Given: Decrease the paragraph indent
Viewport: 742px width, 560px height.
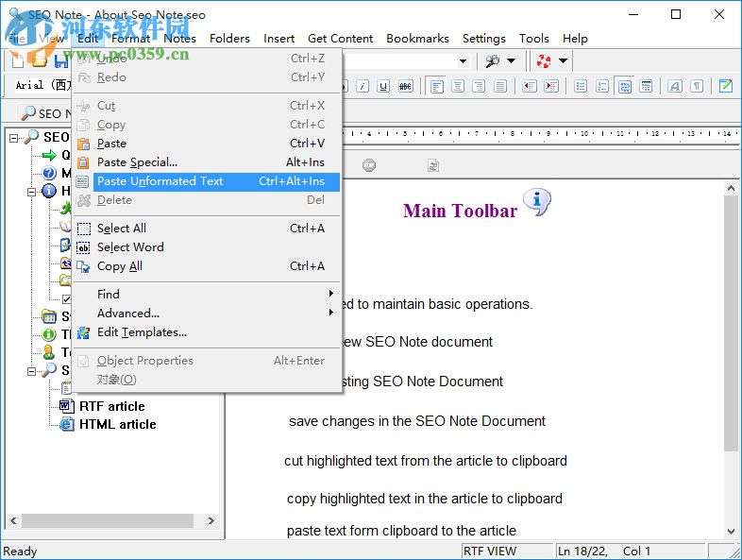Looking at the screenshot, I should [530, 86].
